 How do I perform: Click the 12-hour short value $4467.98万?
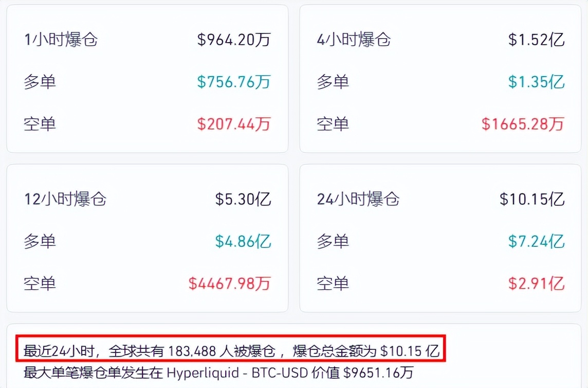tap(230, 283)
